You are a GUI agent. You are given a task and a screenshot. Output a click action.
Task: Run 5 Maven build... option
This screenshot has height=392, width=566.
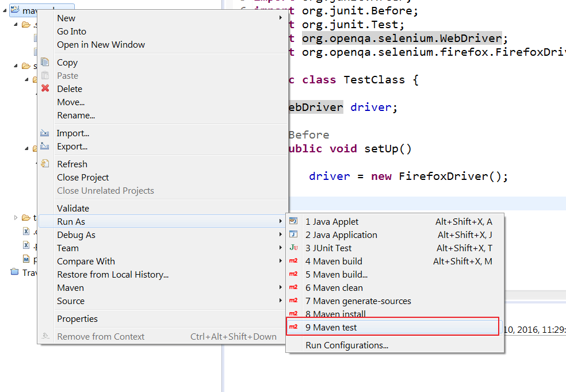click(395, 274)
